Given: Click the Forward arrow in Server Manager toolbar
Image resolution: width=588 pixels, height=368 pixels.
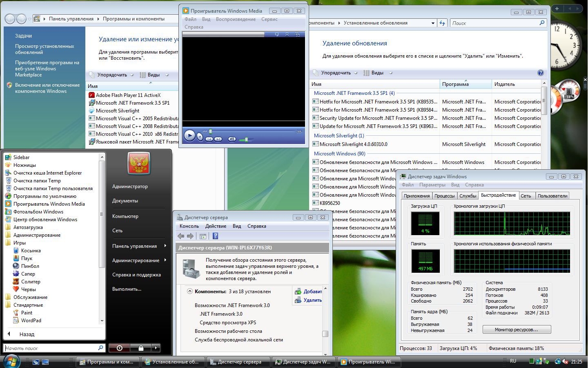Looking at the screenshot, I should coord(190,236).
